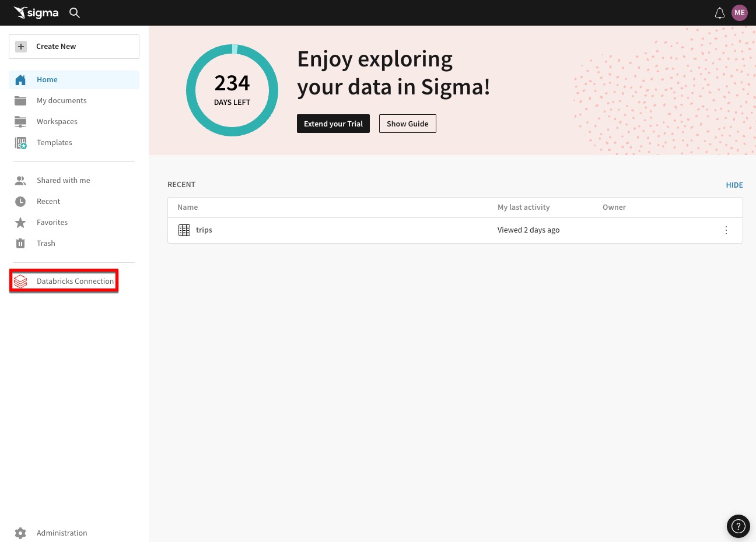The height and width of the screenshot is (542, 756).
Task: Click the Databricks Connection icon
Action: tap(20, 281)
